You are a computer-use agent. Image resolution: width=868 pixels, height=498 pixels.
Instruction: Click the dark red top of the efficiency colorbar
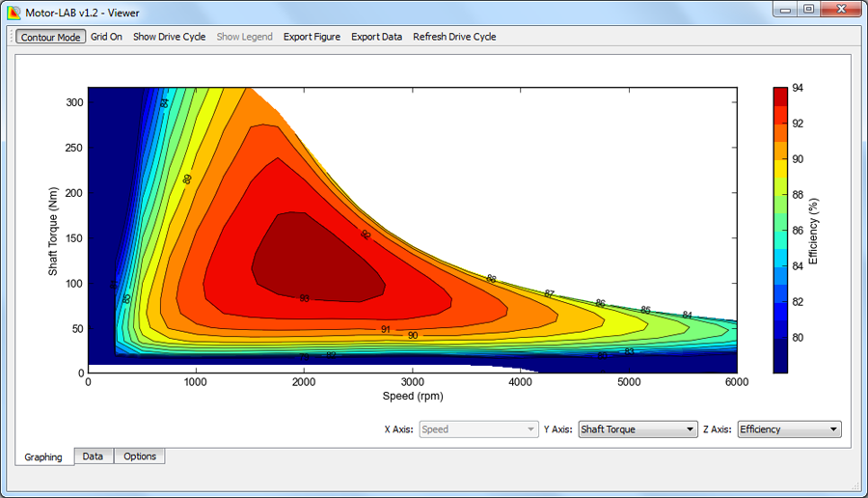(x=780, y=96)
